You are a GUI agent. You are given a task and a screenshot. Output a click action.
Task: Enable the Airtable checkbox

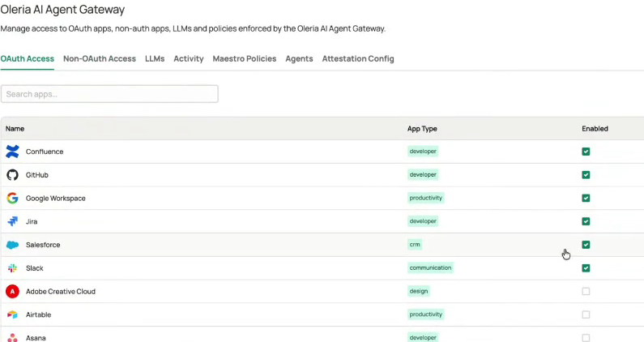pyautogui.click(x=586, y=314)
